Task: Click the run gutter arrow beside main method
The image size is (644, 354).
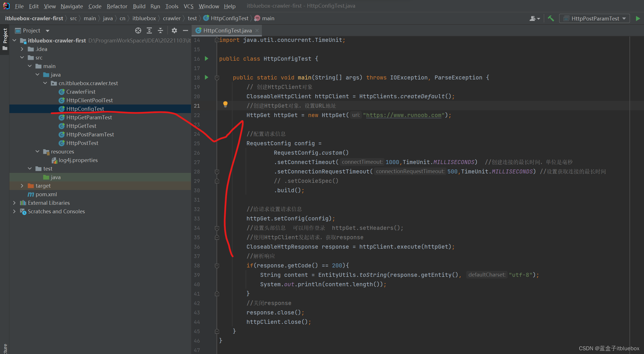Action: [x=207, y=77]
